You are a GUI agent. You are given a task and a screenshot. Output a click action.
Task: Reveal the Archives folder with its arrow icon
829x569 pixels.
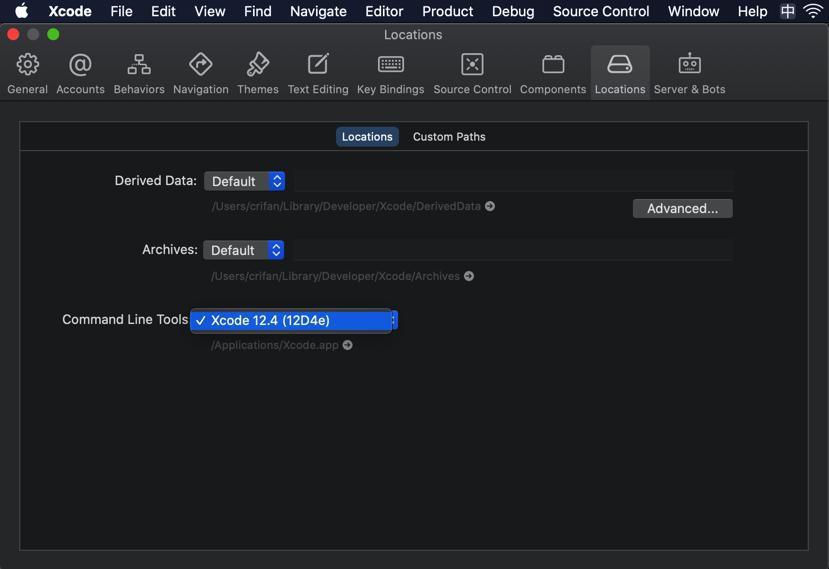pyautogui.click(x=469, y=276)
